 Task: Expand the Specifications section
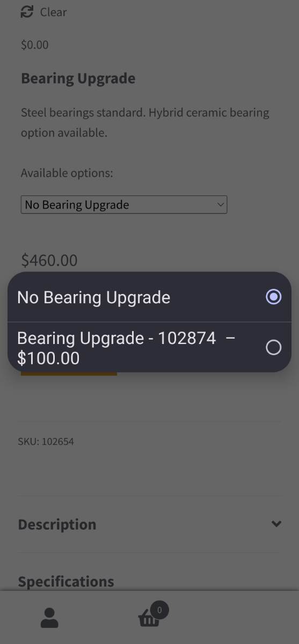pyautogui.click(x=66, y=581)
